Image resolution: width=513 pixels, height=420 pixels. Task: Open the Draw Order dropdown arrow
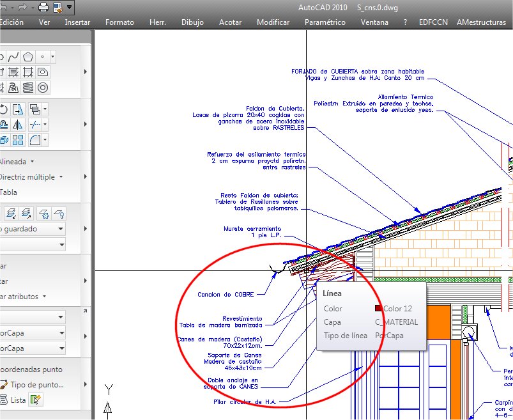point(45,109)
